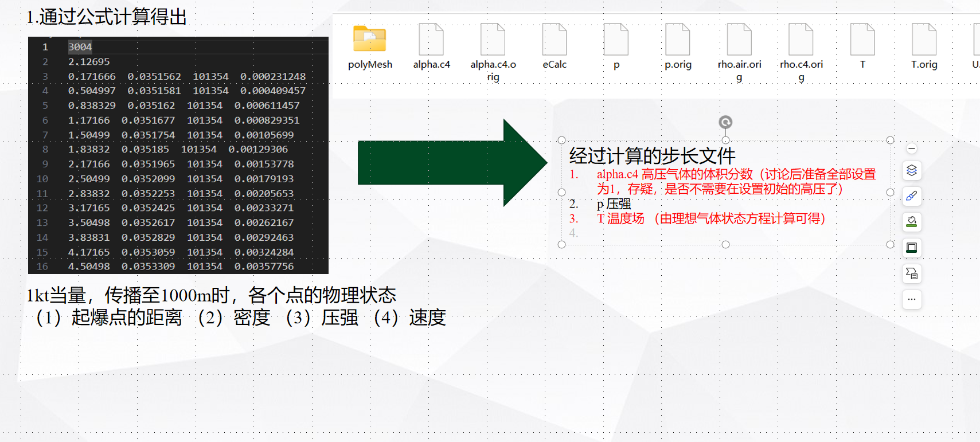Click 1.17166 on code line 6
This screenshot has height=442, width=980.
[89, 120]
